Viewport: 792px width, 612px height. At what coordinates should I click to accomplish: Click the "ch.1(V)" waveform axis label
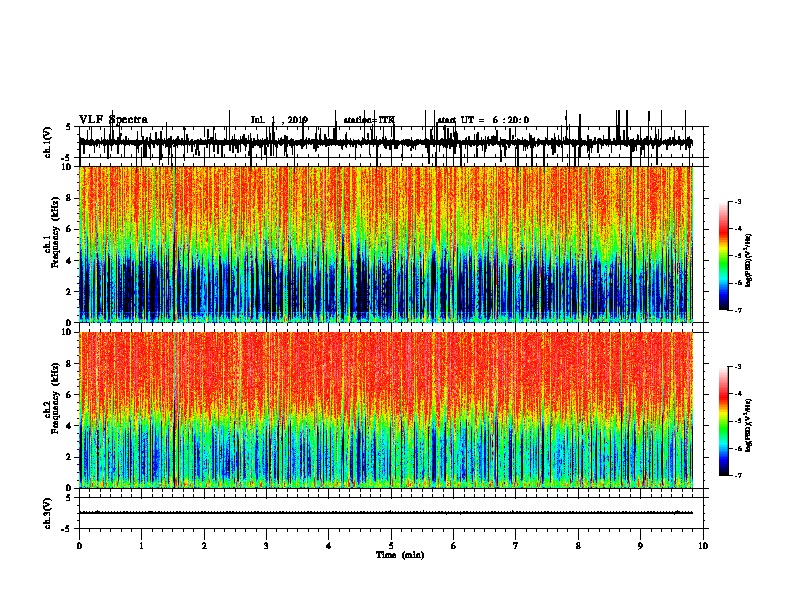47,142
